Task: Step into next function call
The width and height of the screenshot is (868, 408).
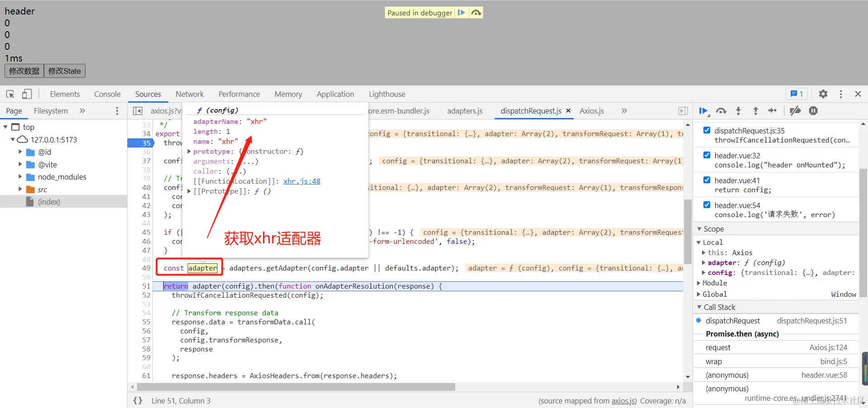Action: [738, 111]
